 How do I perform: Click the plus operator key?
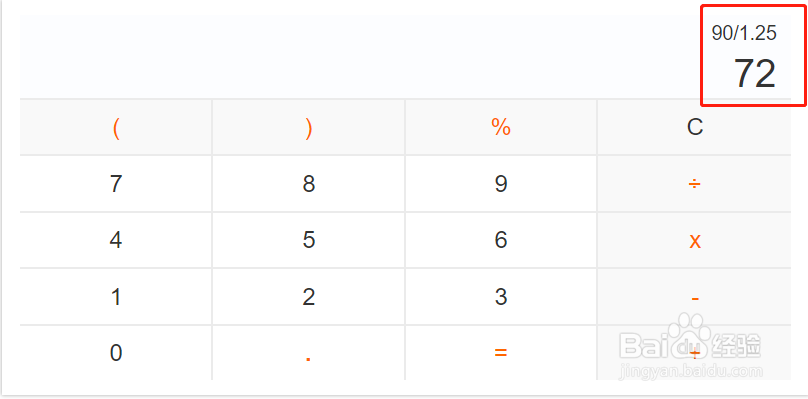(694, 353)
